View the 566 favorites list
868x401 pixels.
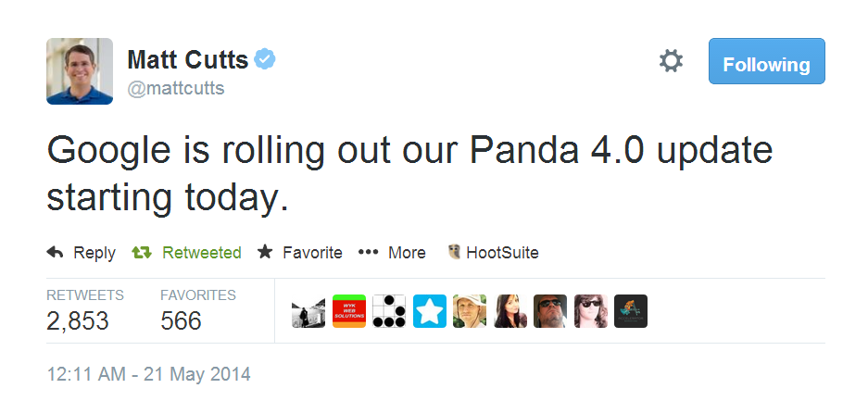pos(182,320)
